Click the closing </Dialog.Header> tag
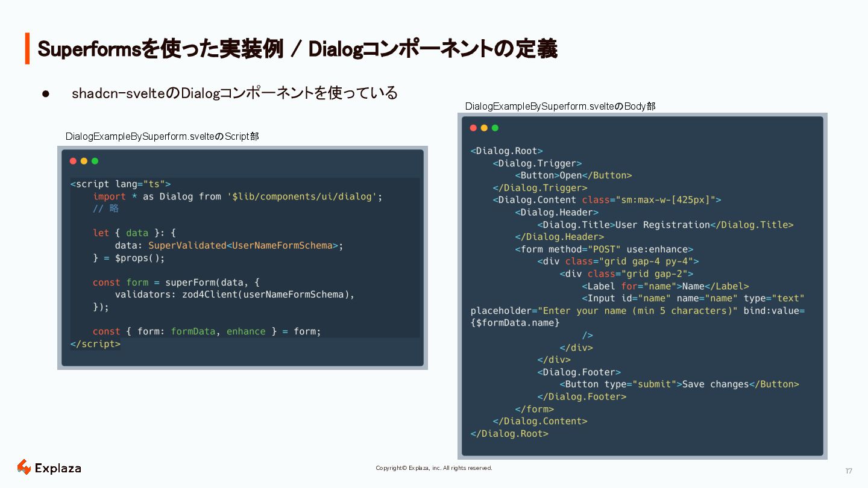The height and width of the screenshot is (488, 868). click(560, 237)
